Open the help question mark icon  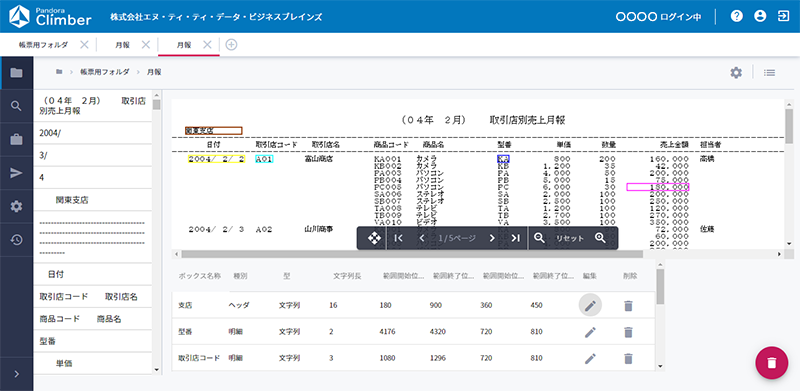point(736,16)
